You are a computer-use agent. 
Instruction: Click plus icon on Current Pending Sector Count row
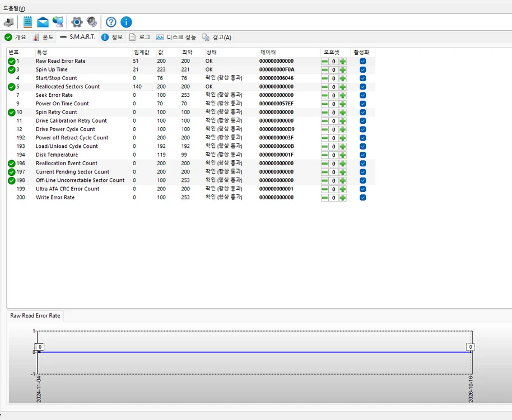342,172
